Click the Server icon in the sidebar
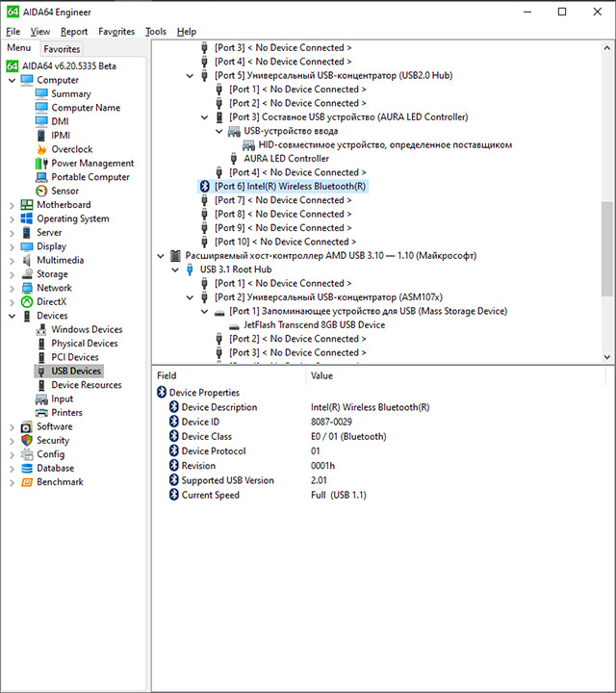 [27, 233]
